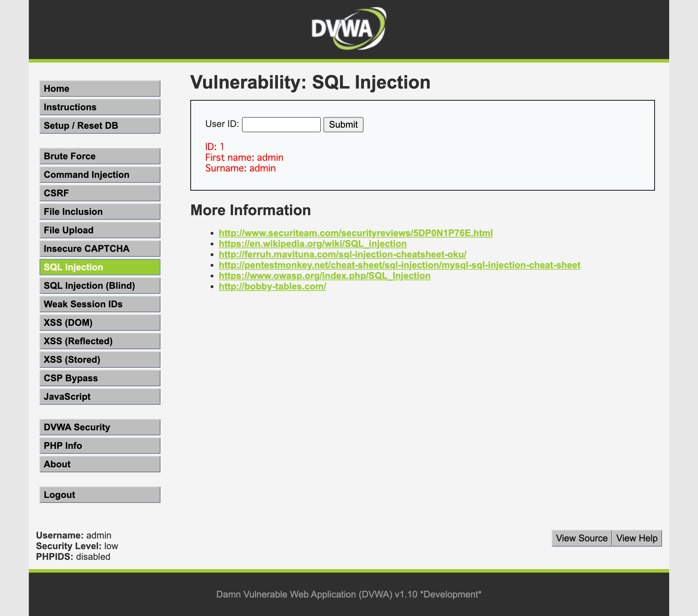Select XSS (Reflected) in the sidebar
Image resolution: width=698 pixels, height=616 pixels.
pyautogui.click(x=100, y=341)
